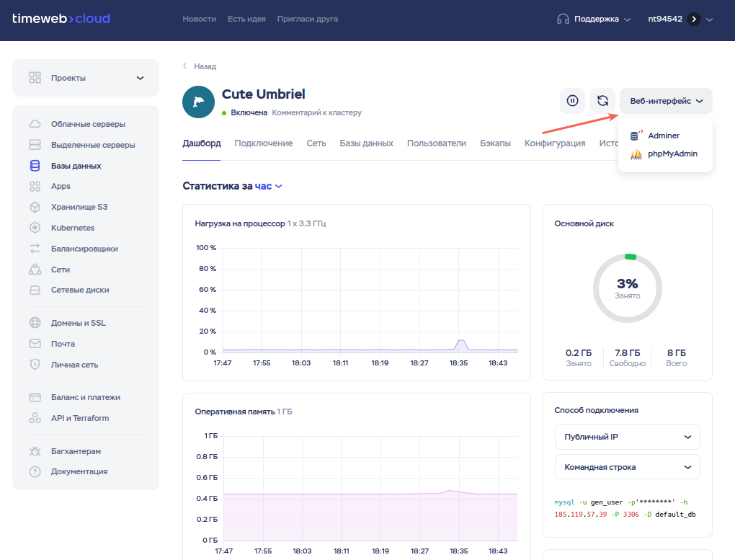Click the Adminer database icon
735x560 pixels.
[636, 135]
